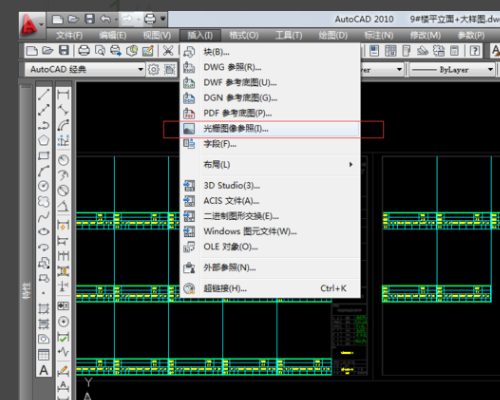The image size is (500, 400).
Task: Click Open folder icon in Standard toolbar
Action: [x=48, y=51]
